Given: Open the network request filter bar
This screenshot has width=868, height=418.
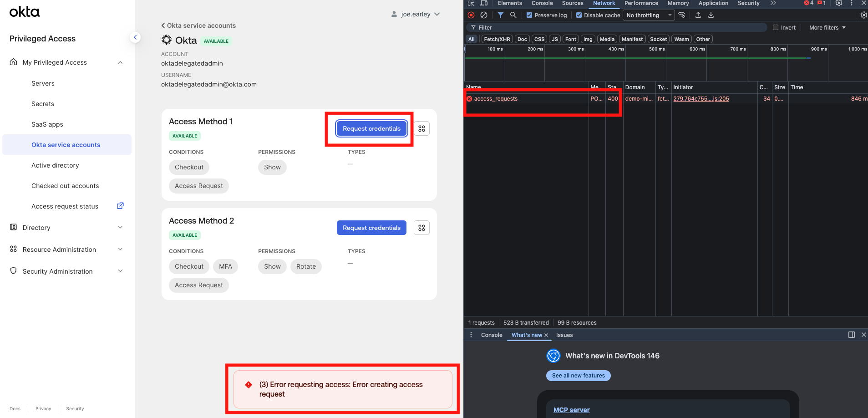Looking at the screenshot, I should tap(501, 15).
